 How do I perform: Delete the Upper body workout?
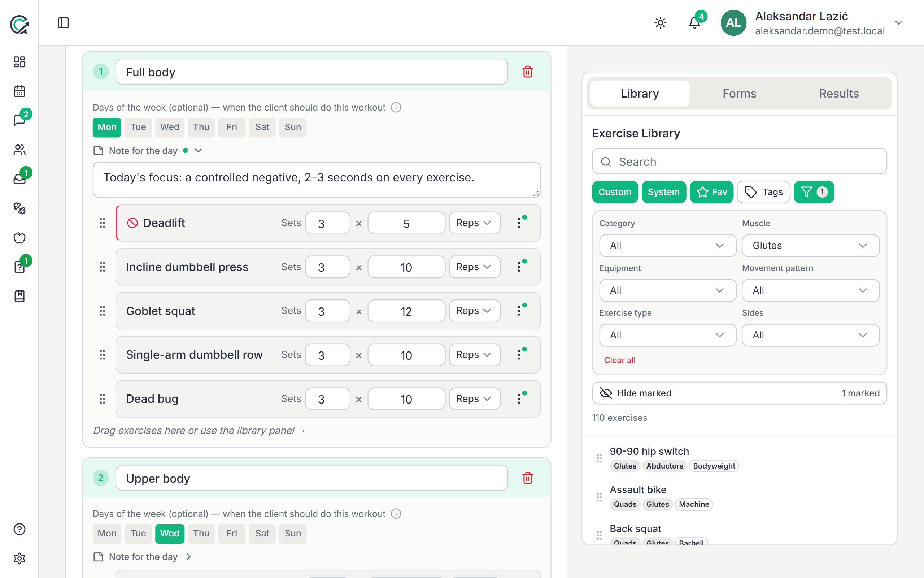pyautogui.click(x=528, y=478)
